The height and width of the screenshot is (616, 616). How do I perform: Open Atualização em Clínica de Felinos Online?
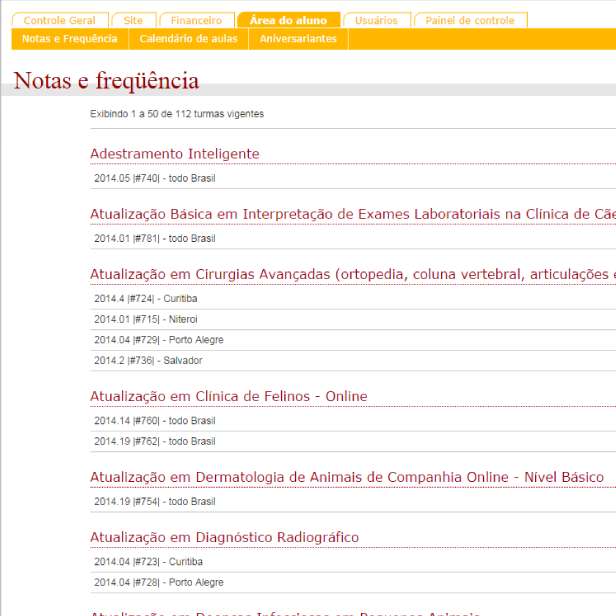coord(228,396)
